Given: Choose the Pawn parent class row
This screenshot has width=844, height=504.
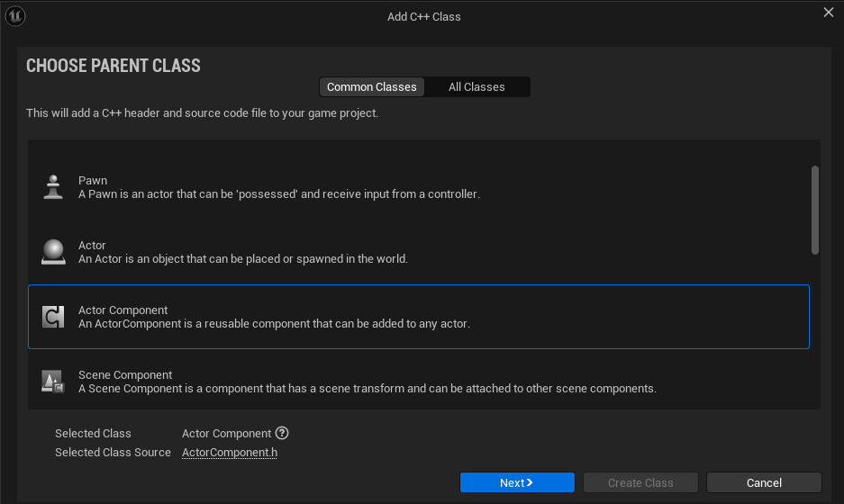Looking at the screenshot, I should [419, 187].
